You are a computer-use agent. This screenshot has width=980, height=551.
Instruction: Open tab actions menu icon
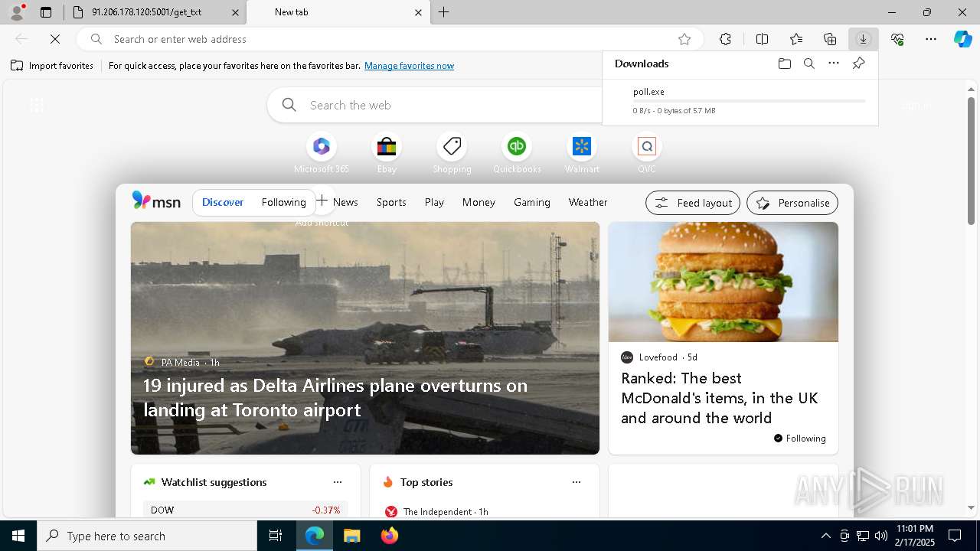[x=46, y=12]
